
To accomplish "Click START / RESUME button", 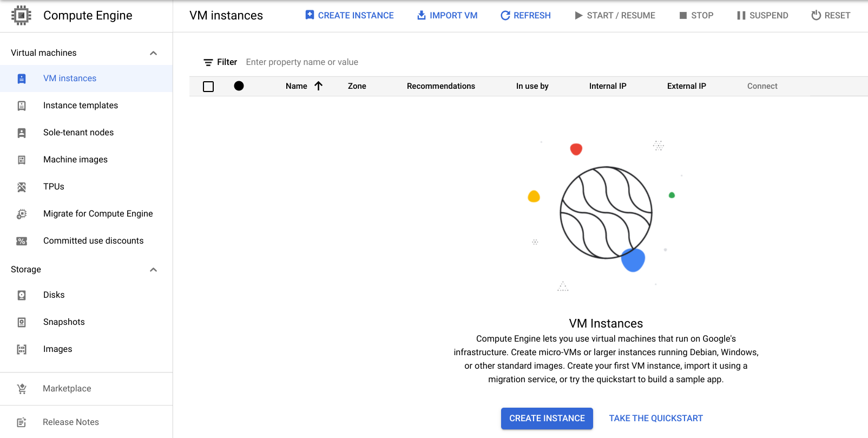I will pos(615,15).
